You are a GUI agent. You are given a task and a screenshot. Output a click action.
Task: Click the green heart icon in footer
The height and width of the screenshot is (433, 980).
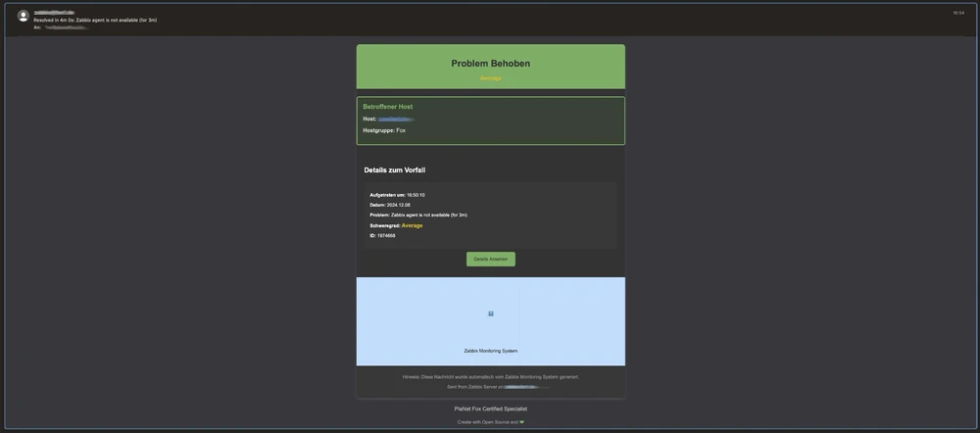point(522,422)
